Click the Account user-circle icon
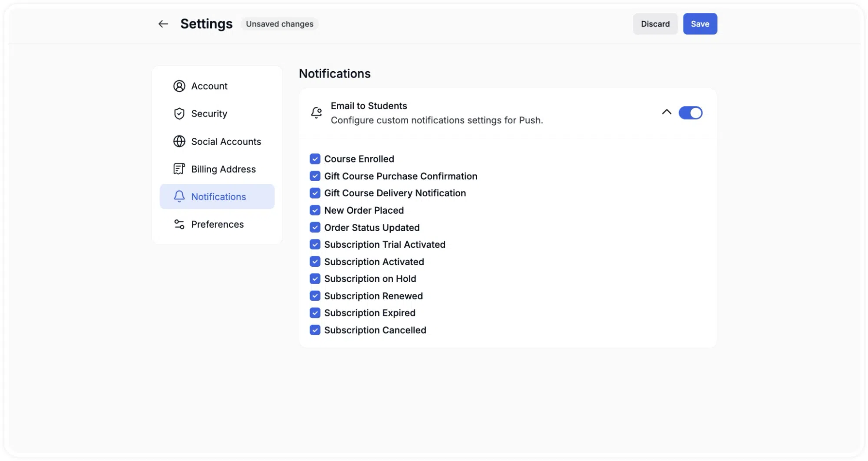The image size is (868, 461). [x=179, y=86]
